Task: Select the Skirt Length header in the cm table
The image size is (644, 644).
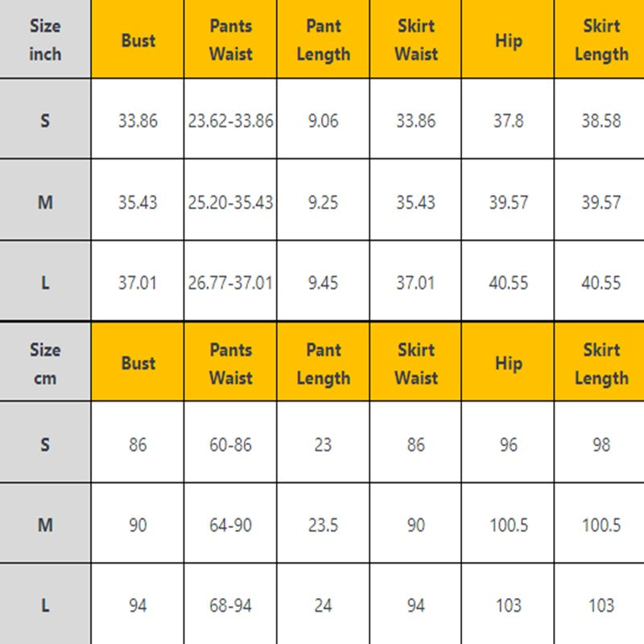Action: (x=601, y=363)
